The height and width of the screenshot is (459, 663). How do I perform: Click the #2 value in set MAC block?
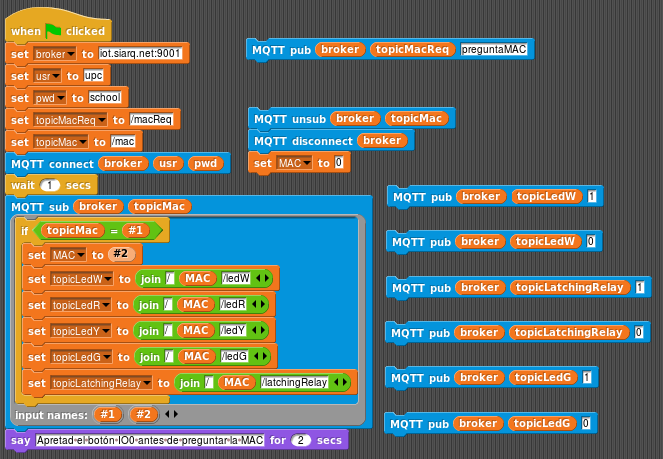coord(121,254)
